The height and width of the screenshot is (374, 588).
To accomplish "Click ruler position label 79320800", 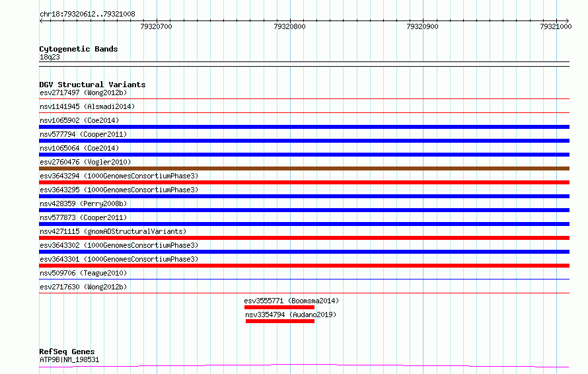I will [289, 26].
